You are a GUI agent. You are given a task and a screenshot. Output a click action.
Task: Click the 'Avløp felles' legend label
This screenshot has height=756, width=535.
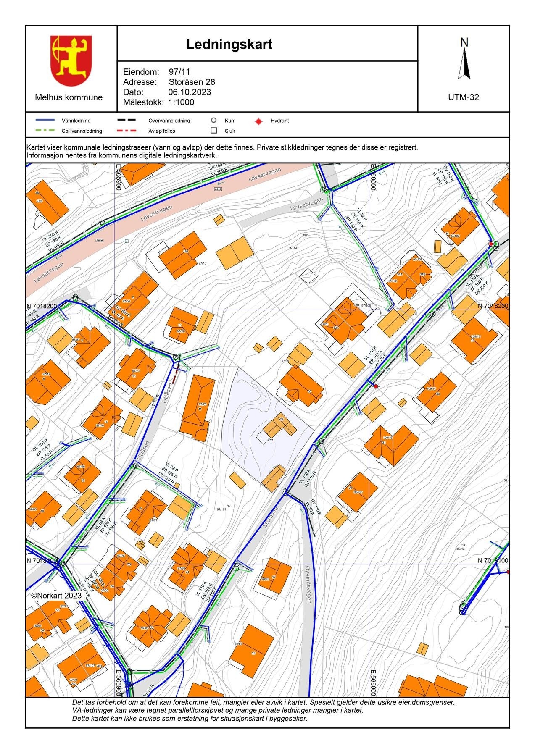pos(162,131)
